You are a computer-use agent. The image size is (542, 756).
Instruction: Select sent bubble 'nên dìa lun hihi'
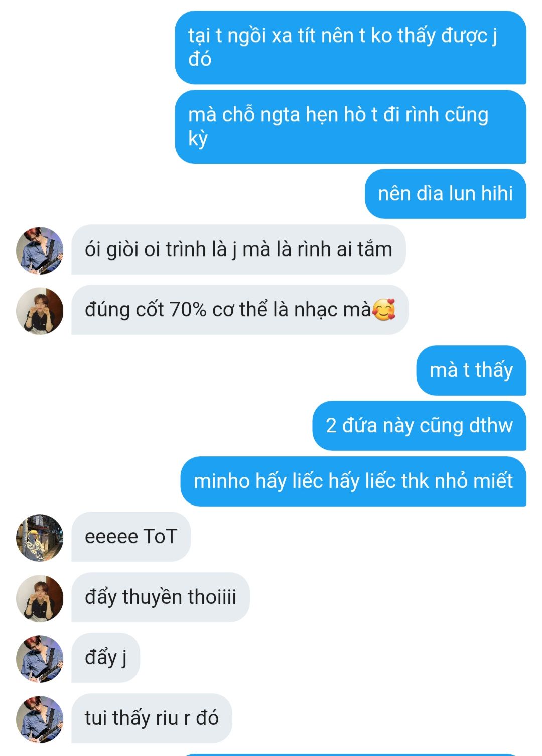tap(446, 194)
